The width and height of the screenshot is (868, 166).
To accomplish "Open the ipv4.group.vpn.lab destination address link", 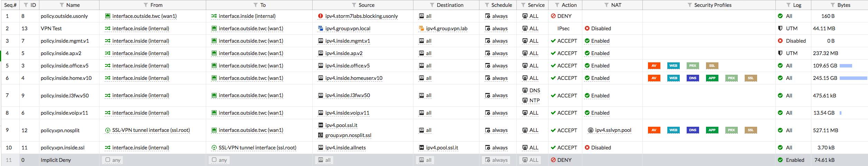I will 446,29.
